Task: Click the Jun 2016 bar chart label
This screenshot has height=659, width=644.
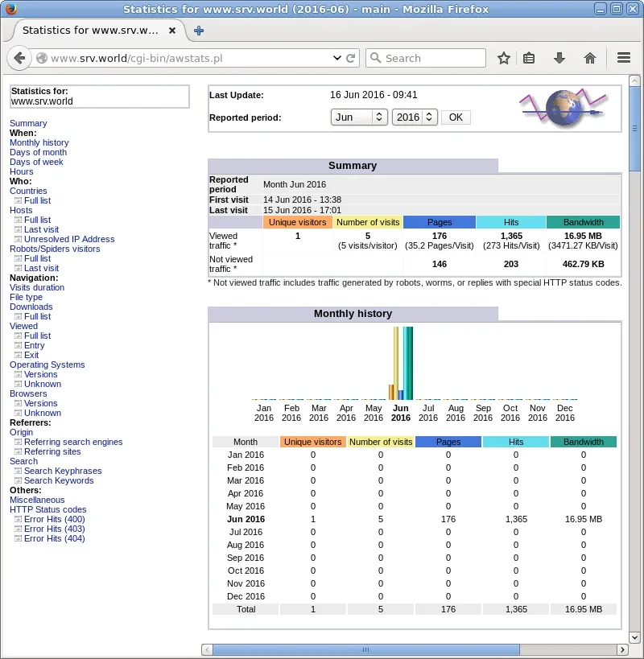Action: tap(401, 413)
